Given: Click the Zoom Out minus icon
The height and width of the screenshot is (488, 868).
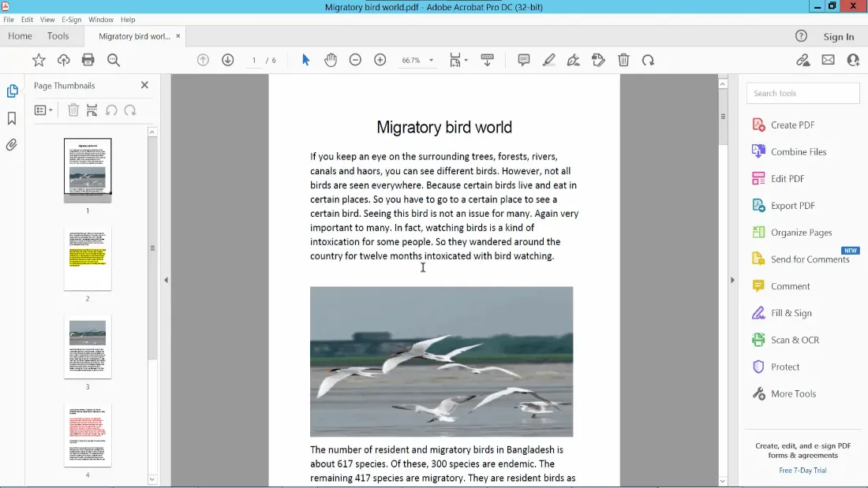Looking at the screenshot, I should click(355, 60).
